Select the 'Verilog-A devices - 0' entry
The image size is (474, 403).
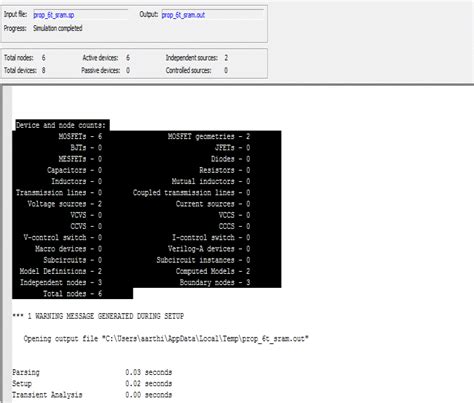[x=209, y=249]
